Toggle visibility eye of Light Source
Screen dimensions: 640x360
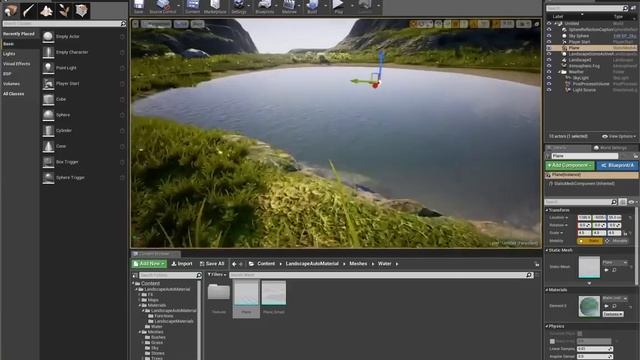coord(549,90)
